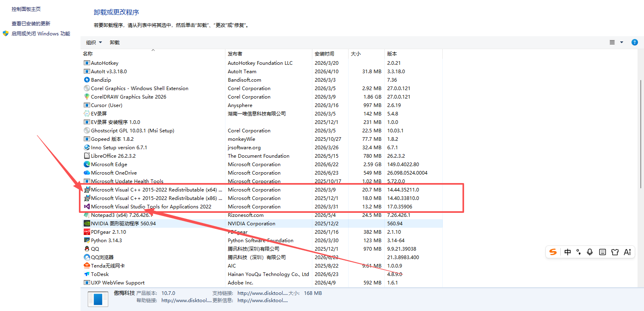644x311 pixels.
Task: Open the Sogou soft keyboard icon
Action: point(603,252)
